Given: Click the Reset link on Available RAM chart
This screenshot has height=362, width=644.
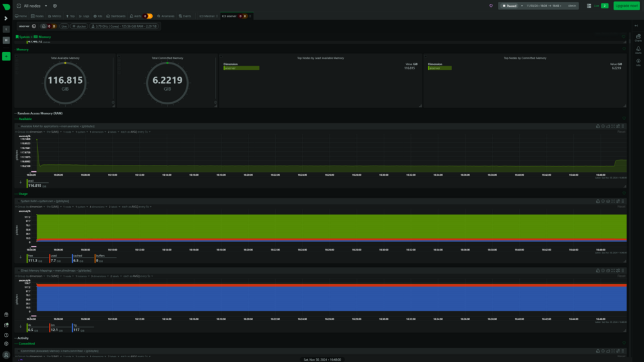Looking at the screenshot, I should pos(621,132).
